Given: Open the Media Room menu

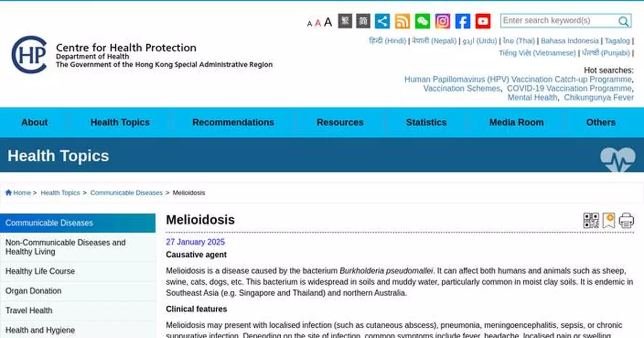Looking at the screenshot, I should (x=516, y=123).
